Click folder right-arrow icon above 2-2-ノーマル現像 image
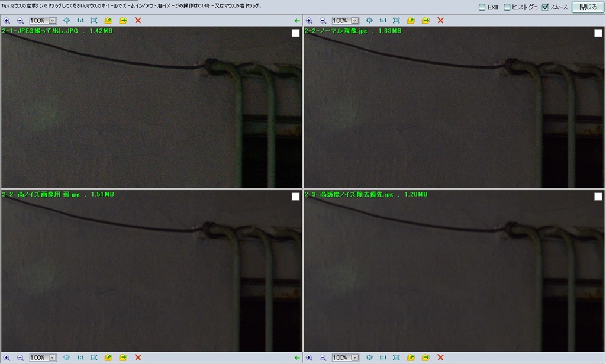Image resolution: width=606 pixels, height=364 pixels. 426,21
